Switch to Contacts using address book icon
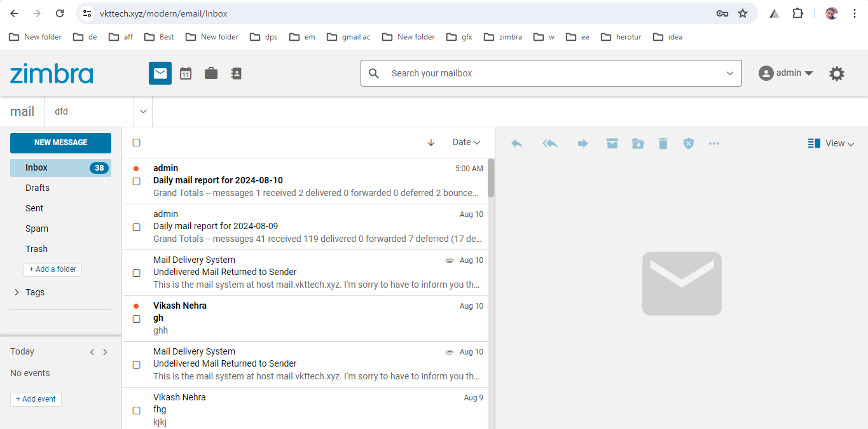This screenshot has height=429, width=868. pos(236,73)
